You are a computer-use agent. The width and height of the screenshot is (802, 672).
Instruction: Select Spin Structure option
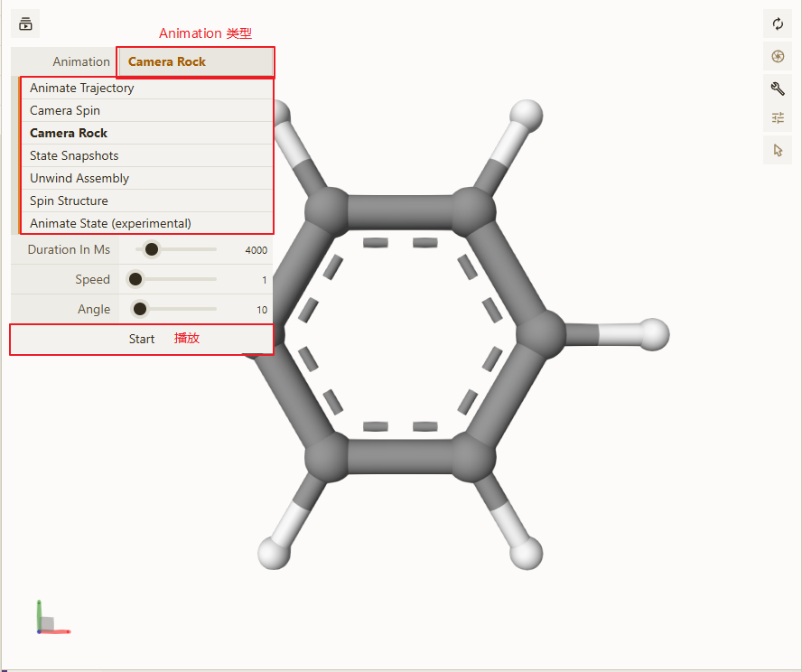[147, 201]
